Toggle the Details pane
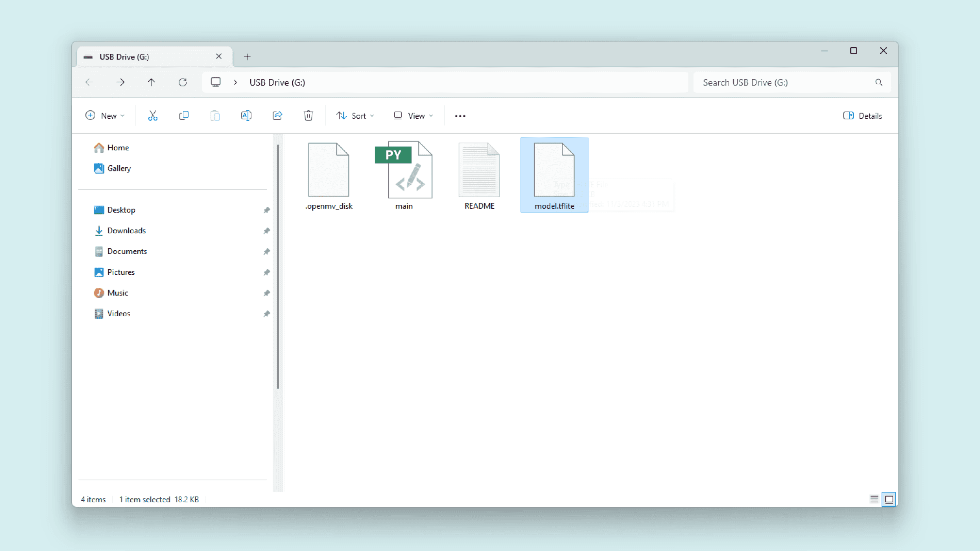 coord(862,116)
